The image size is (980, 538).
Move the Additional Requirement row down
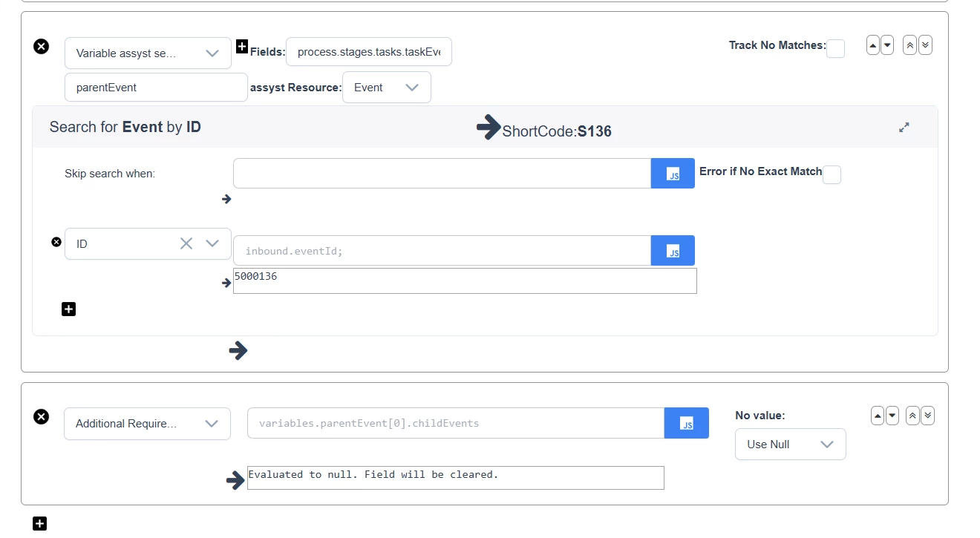coord(892,416)
